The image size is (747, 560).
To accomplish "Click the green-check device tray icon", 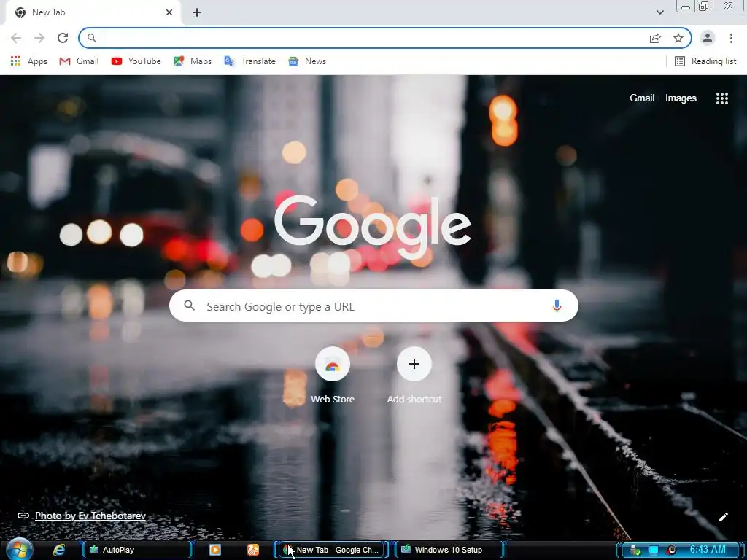I will pos(635,551).
